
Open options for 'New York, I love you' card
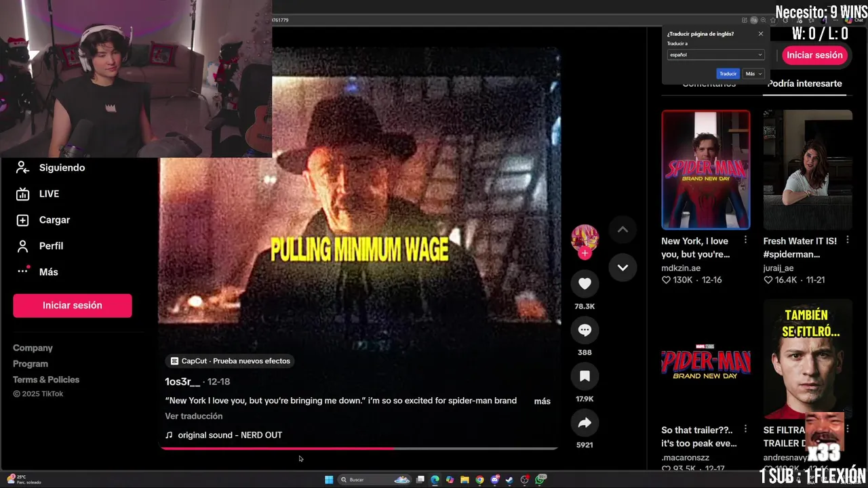tap(745, 241)
